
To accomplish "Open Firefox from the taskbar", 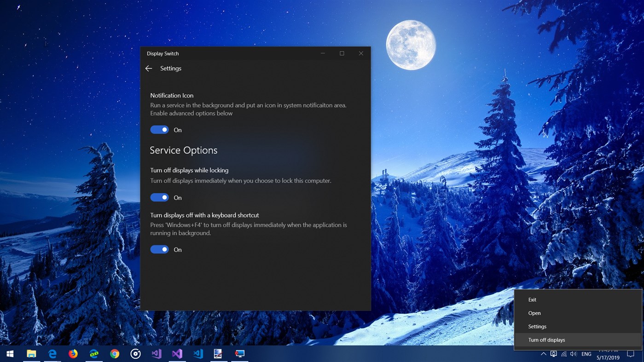I will (73, 354).
